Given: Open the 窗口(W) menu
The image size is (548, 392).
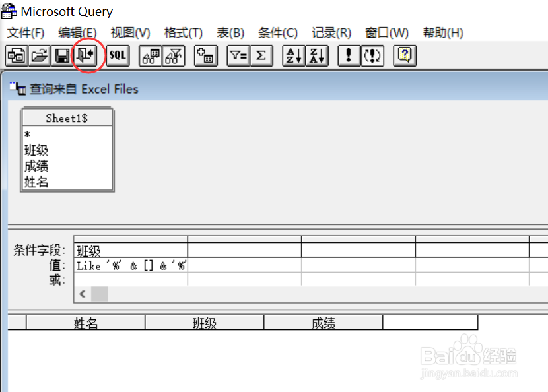Looking at the screenshot, I should (x=386, y=33).
